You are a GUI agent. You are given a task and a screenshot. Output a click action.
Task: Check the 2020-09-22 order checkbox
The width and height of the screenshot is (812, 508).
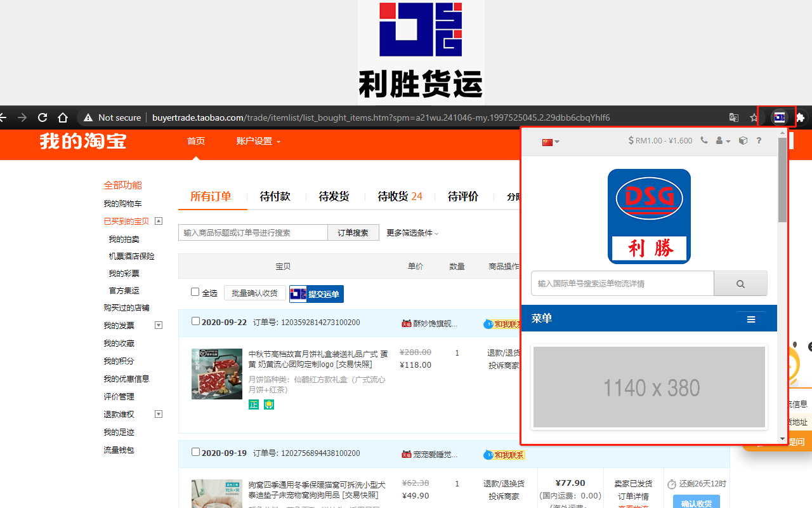(196, 321)
